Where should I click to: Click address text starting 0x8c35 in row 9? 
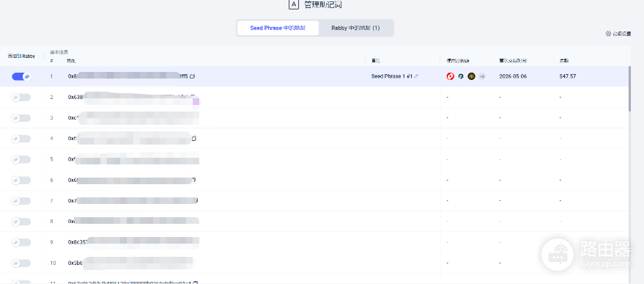(x=77, y=242)
